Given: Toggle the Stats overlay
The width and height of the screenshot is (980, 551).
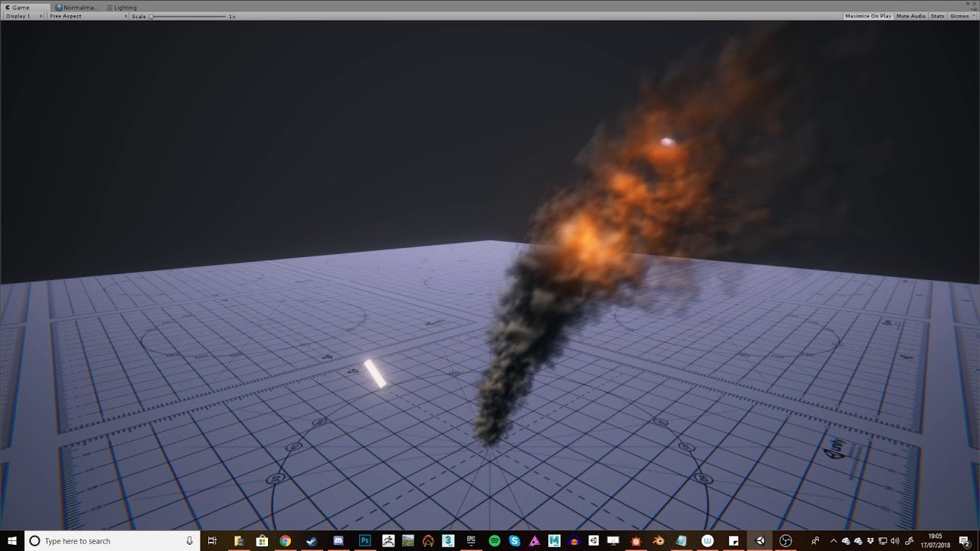Looking at the screenshot, I should 937,16.
